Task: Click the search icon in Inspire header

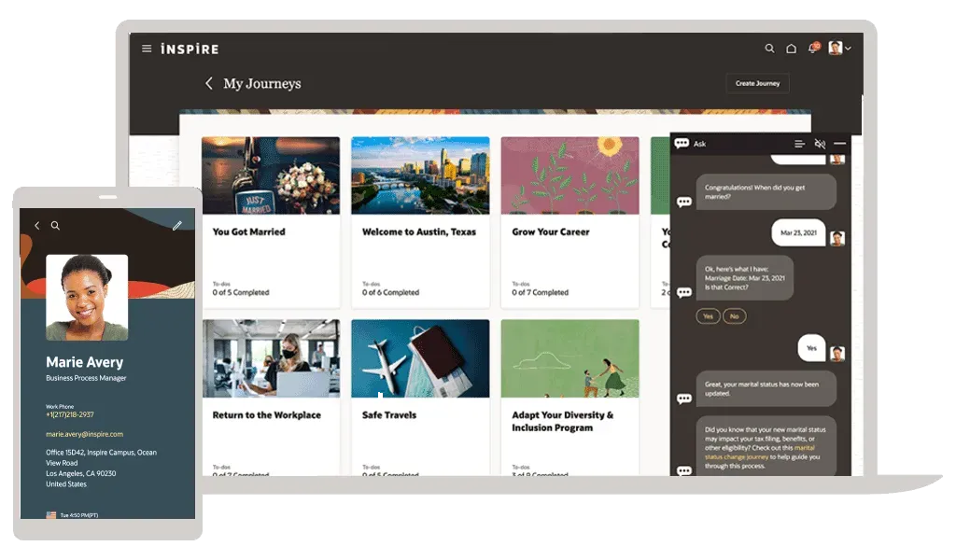Action: (x=769, y=49)
